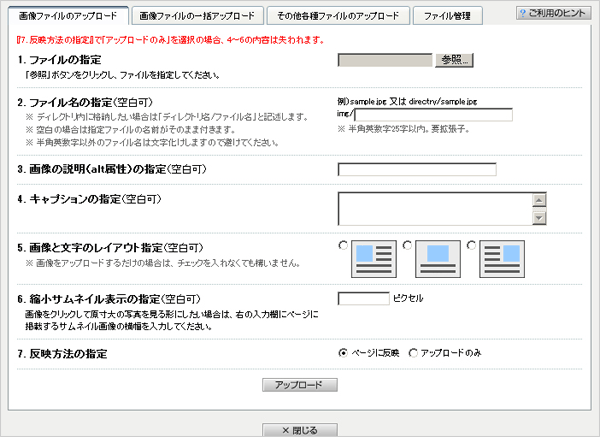Switch to 画像ファイルの一括アップロード tab
Image resolution: width=600 pixels, height=437 pixels.
tap(197, 16)
